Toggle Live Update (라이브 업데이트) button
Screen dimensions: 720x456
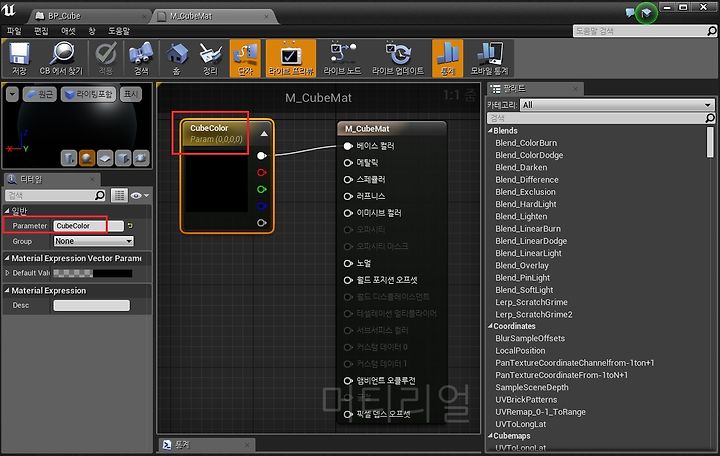398,58
